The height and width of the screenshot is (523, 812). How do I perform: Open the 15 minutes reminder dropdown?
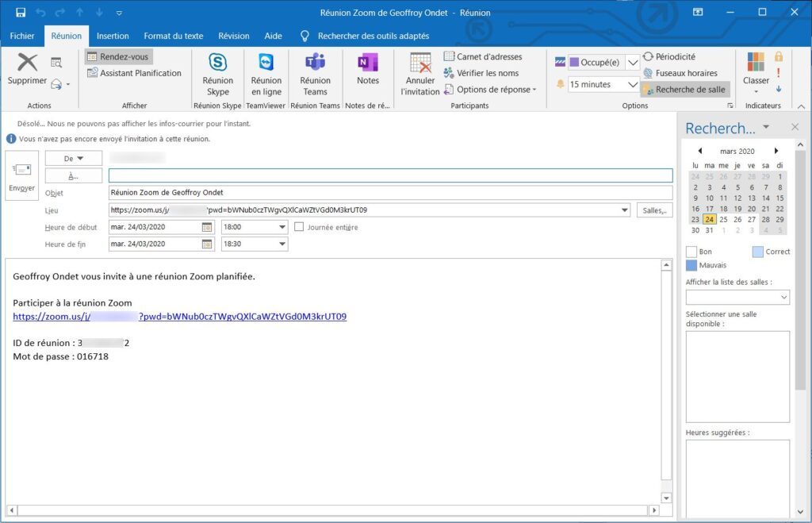(x=633, y=84)
